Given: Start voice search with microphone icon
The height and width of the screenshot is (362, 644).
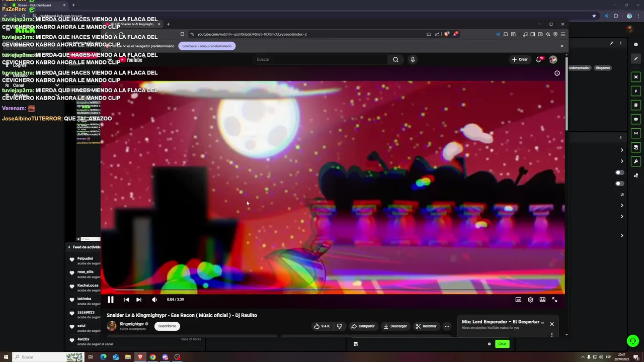Looking at the screenshot, I should 413,59.
